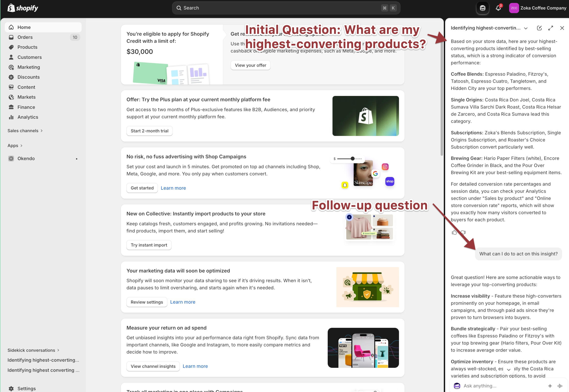Go to the Home menu item

24,27
